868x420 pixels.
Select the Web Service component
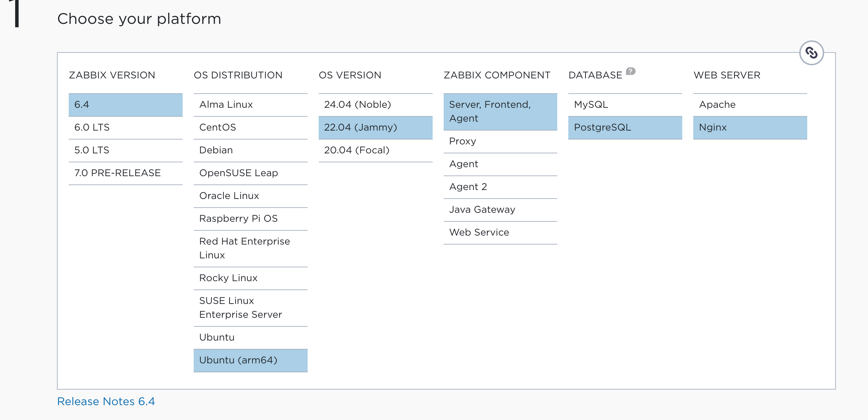500,233
